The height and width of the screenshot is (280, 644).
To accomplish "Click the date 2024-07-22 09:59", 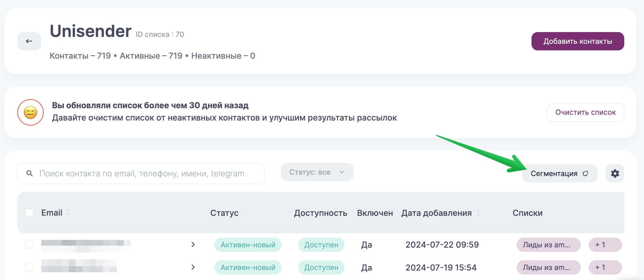I will [442, 244].
